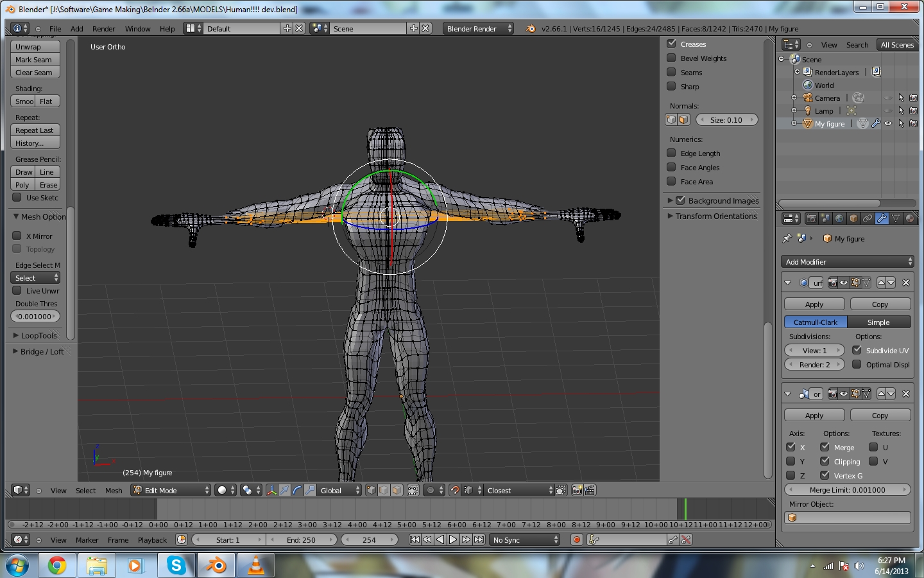The width and height of the screenshot is (924, 578).
Task: Toggle the X Mirror mesh option
Action: 17,236
